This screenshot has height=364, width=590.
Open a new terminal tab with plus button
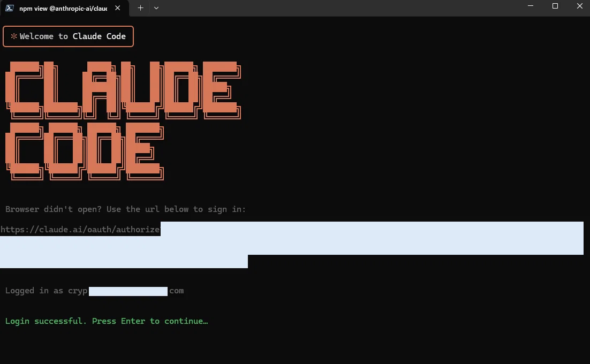(140, 8)
